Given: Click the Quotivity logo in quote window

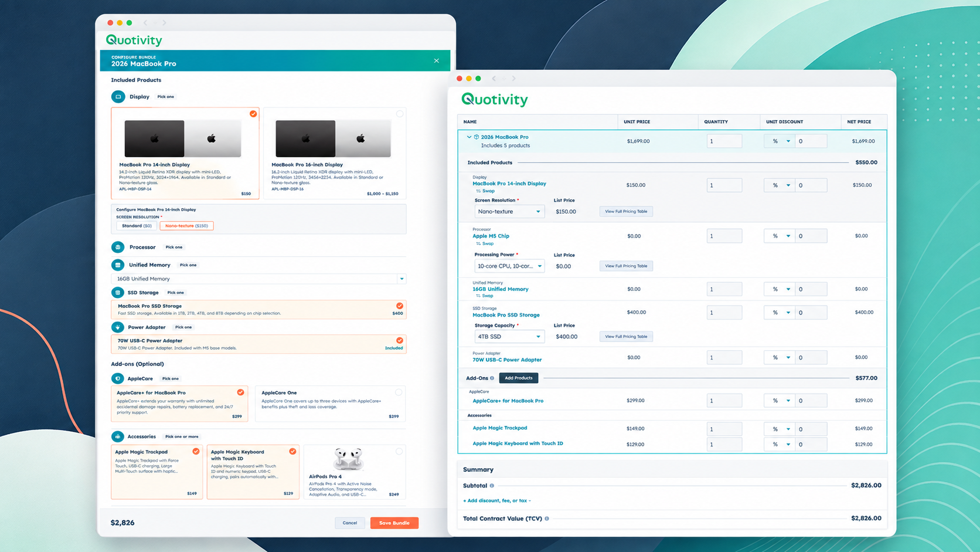Looking at the screenshot, I should [495, 100].
